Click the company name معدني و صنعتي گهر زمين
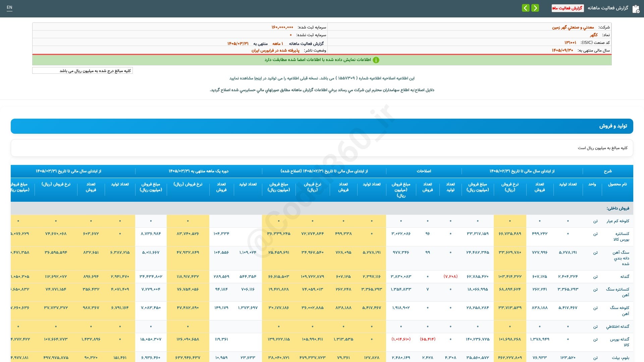The image size is (644, 362). tap(573, 27)
